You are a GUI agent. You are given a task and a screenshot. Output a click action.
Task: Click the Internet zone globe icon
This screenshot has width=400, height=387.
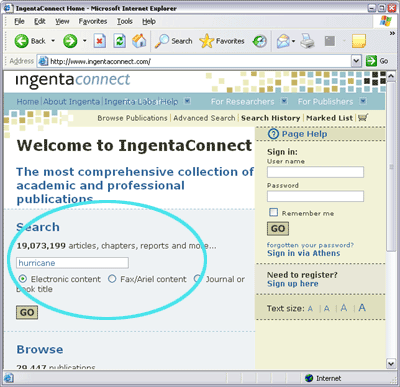point(309,378)
